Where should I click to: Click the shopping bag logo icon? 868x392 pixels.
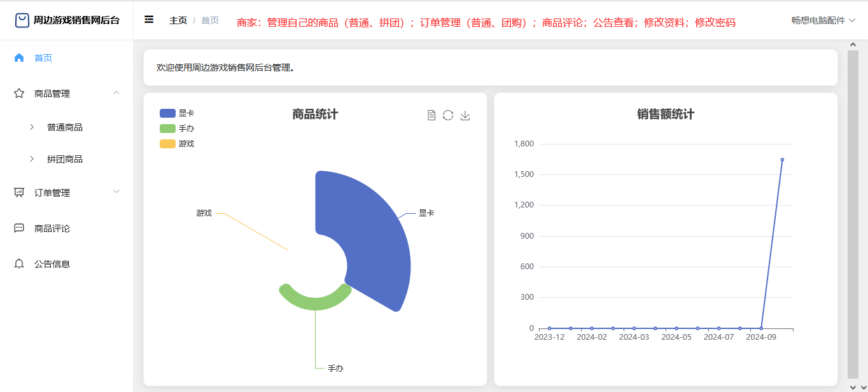tap(22, 20)
